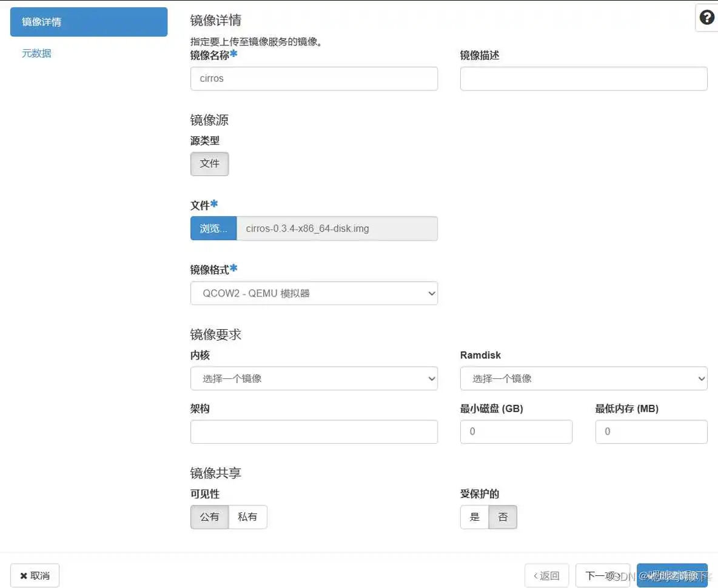The width and height of the screenshot is (718, 588).
Task: Click the 镜像名称 field showing cirros
Action: [314, 78]
